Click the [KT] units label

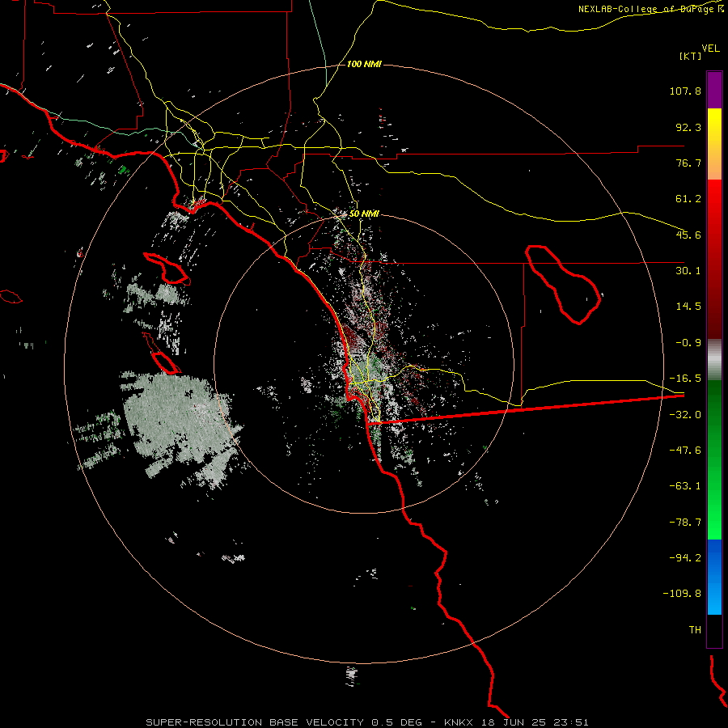tap(691, 56)
